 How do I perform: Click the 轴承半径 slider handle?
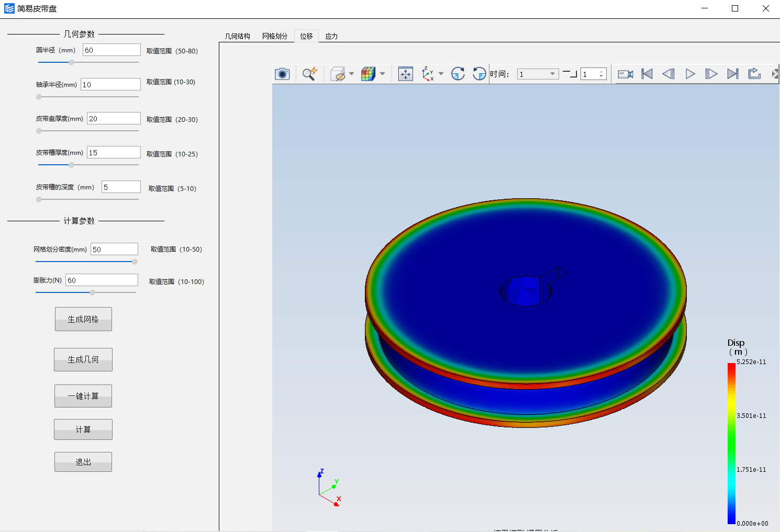[x=39, y=97]
